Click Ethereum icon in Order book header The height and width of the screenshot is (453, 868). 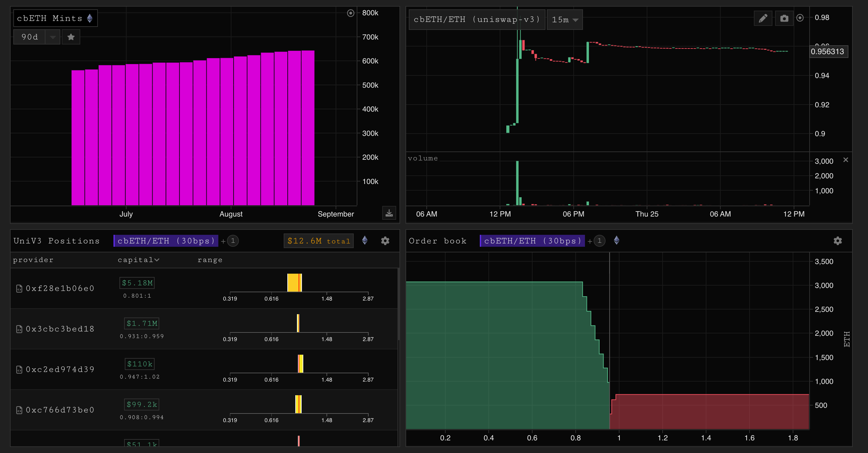tap(616, 240)
